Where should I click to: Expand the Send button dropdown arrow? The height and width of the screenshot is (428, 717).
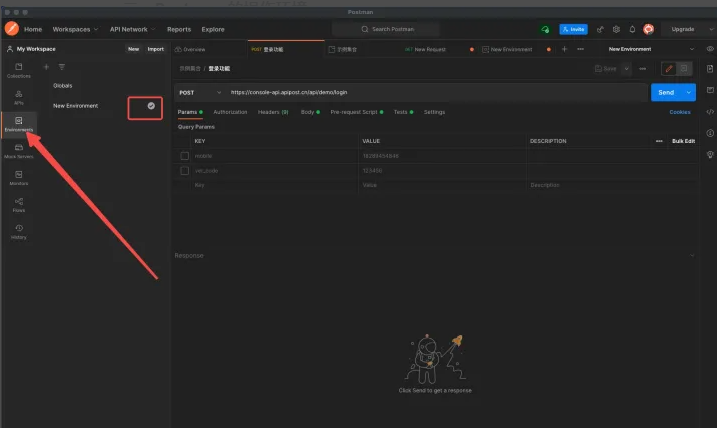[689, 92]
